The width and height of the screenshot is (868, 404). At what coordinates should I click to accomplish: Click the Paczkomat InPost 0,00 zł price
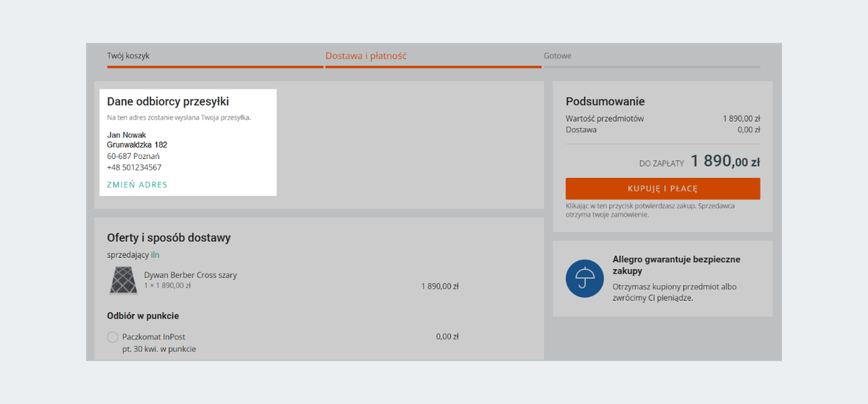(447, 337)
